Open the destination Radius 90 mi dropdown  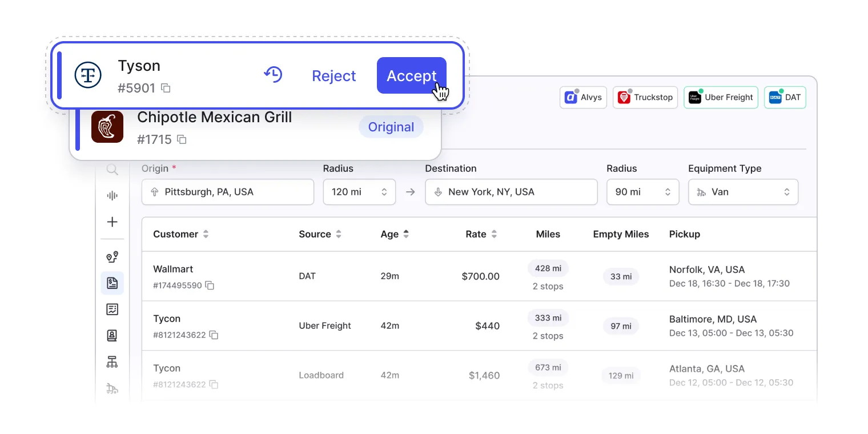pos(642,192)
